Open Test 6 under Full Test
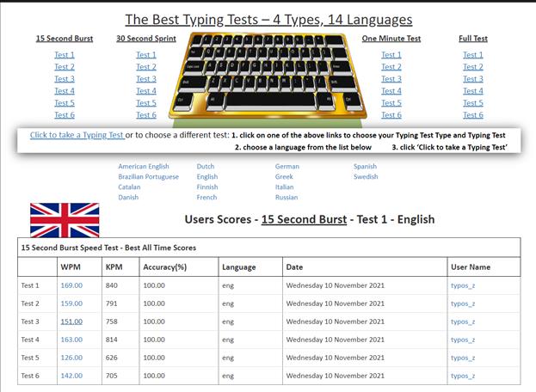 click(x=472, y=115)
